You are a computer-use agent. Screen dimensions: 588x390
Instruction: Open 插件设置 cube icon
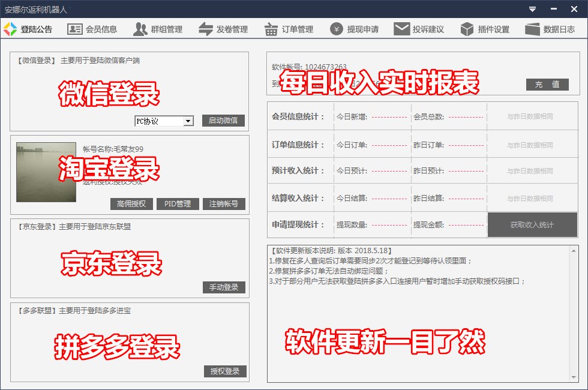click(x=467, y=29)
